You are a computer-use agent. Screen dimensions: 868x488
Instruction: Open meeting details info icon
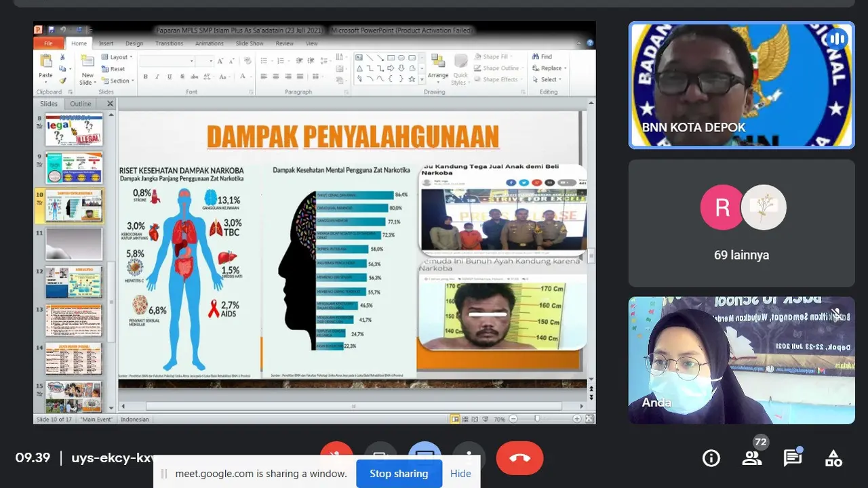[x=711, y=458]
